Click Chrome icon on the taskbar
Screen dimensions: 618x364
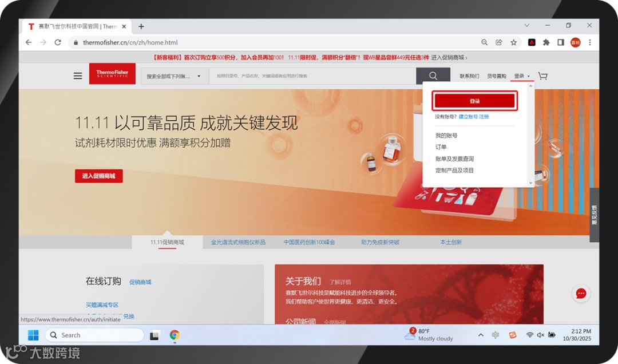[175, 335]
